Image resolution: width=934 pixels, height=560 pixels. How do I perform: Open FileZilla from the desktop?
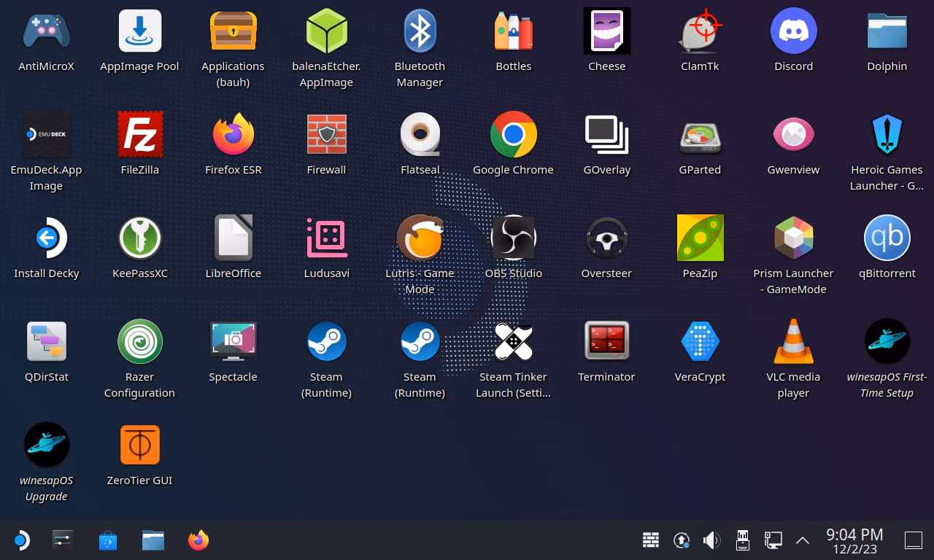(x=139, y=134)
